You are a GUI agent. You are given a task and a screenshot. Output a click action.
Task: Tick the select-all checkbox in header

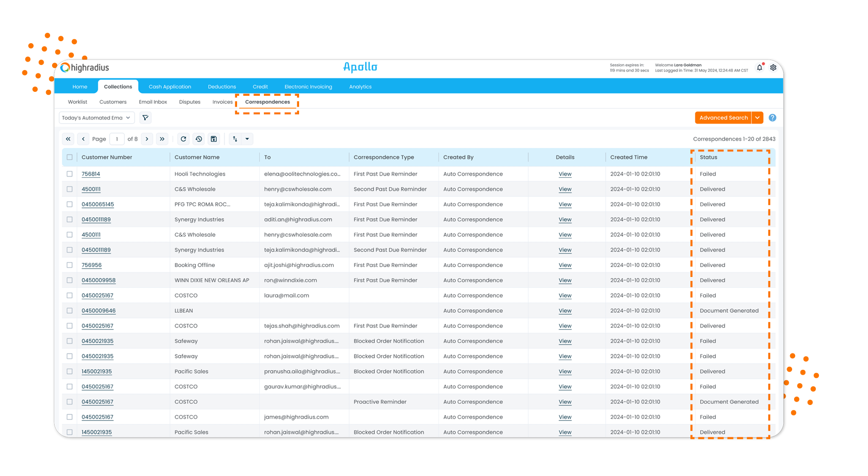(x=69, y=157)
